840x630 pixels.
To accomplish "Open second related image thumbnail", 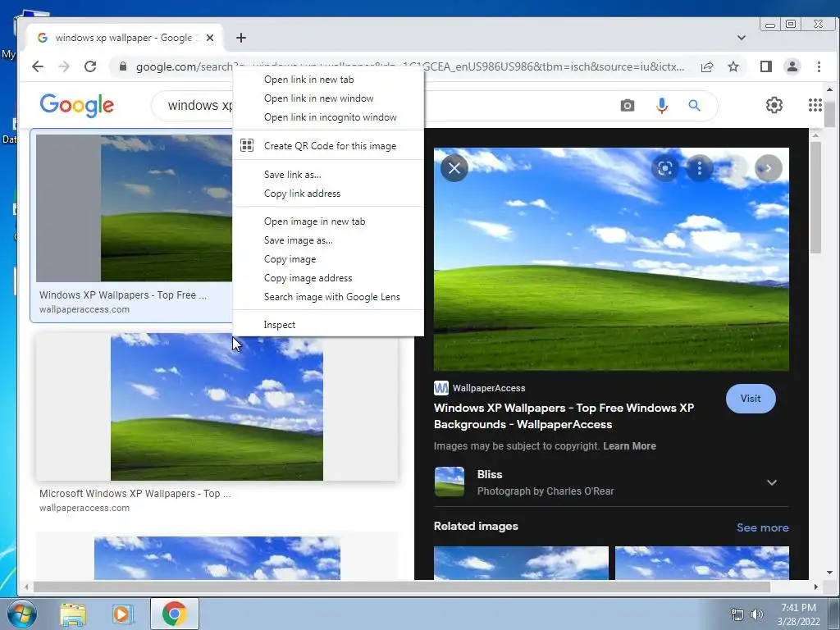I will coord(702,563).
